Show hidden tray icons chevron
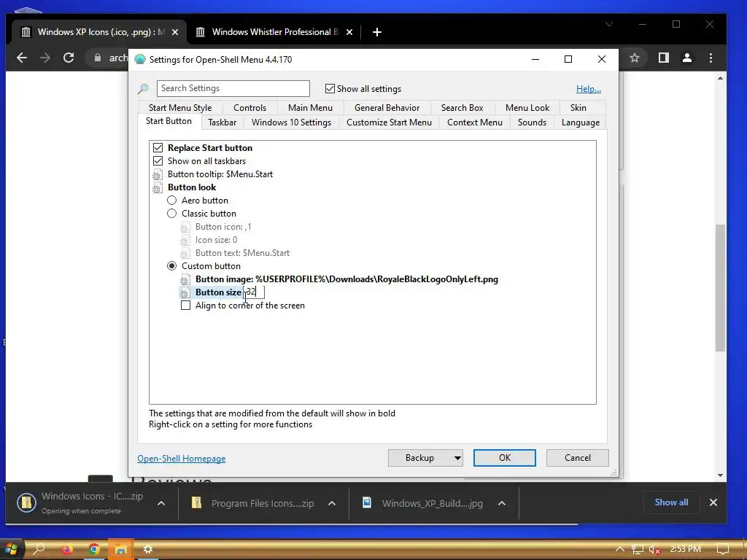747x560 pixels. [619, 549]
